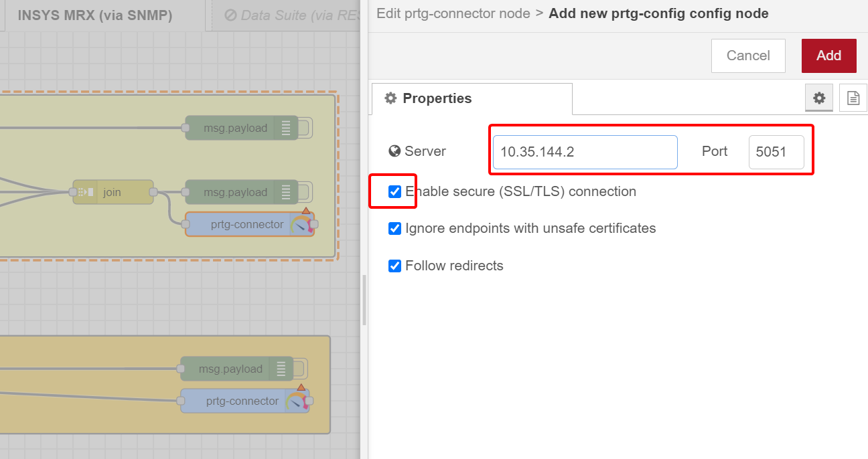Click the globe icon next to Server
Viewport: 868px width, 459px height.
point(394,151)
